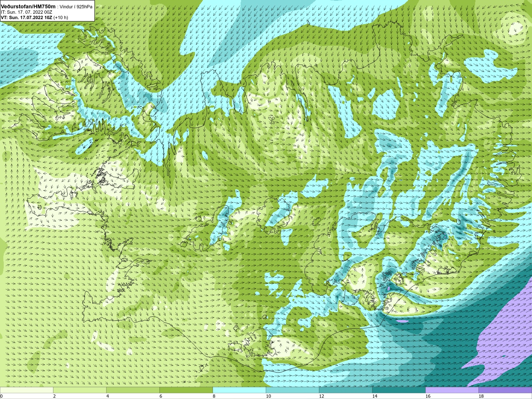The image size is (532, 399).
Task: Select the dark teal 14–16 legend swatch
Action: coord(399,390)
